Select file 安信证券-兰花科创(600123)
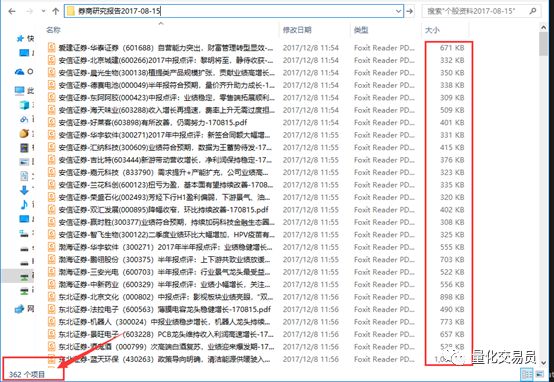 (166, 185)
